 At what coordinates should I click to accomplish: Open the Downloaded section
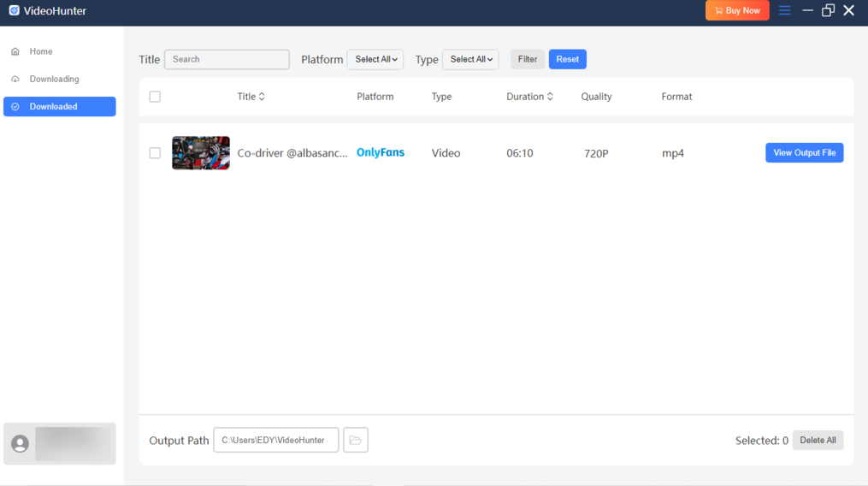59,106
